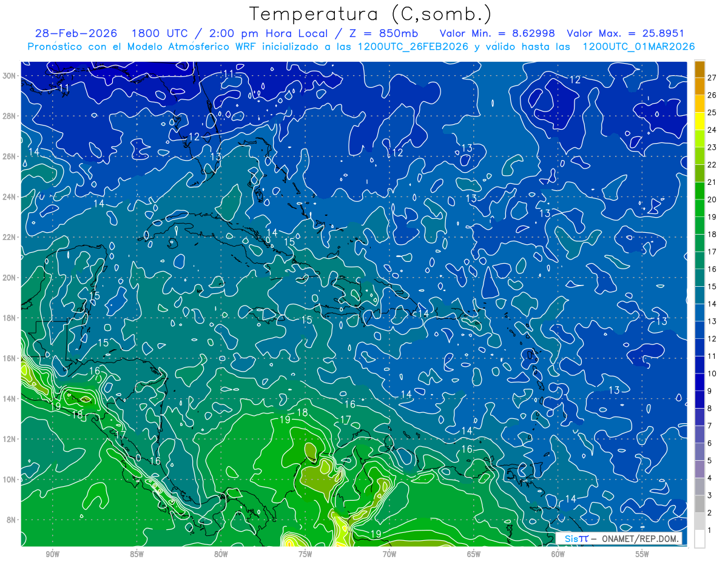This screenshot has width=728, height=562.
Task: Select the "Valor Max. = 25.8951" value
Action: pos(625,33)
